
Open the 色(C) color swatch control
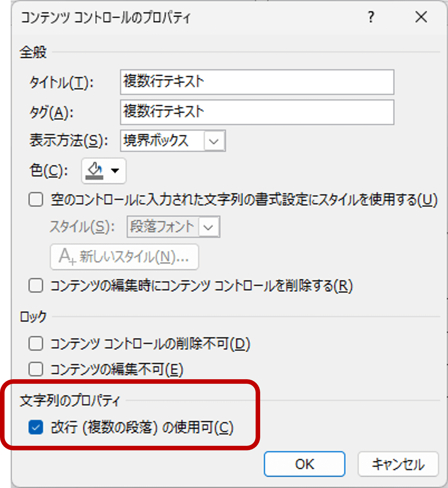pos(103,171)
